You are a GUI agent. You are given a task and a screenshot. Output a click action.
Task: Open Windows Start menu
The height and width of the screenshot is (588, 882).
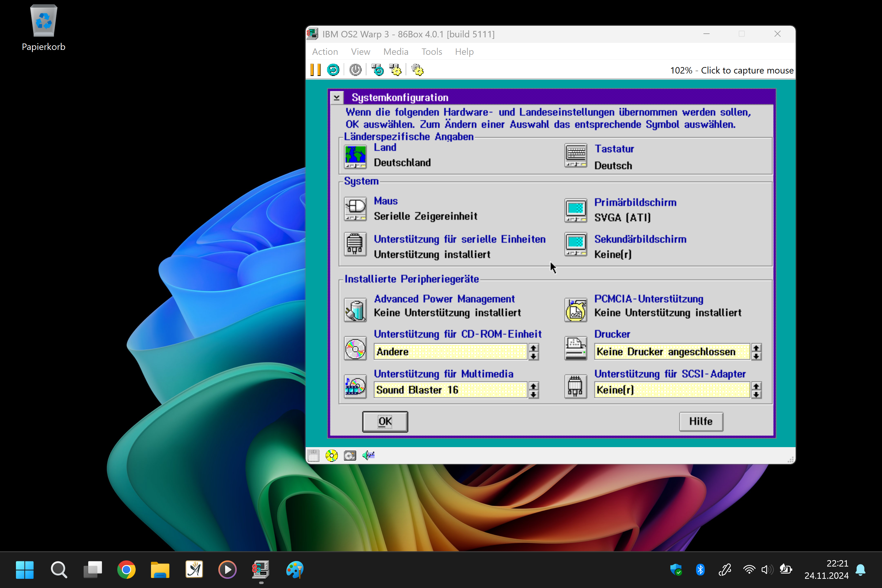pyautogui.click(x=25, y=570)
